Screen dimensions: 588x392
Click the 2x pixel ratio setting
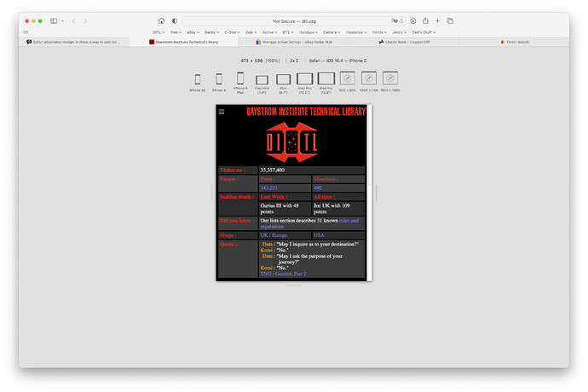click(x=294, y=61)
